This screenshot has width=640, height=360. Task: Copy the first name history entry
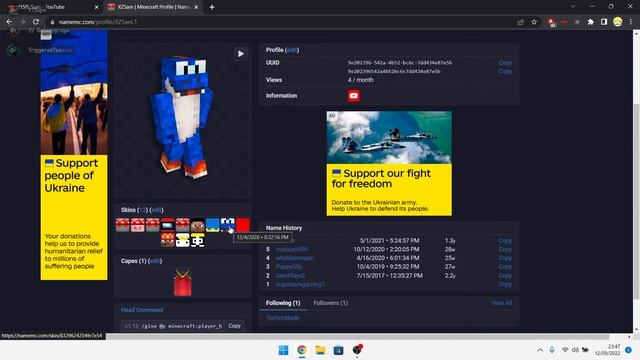tap(505, 284)
